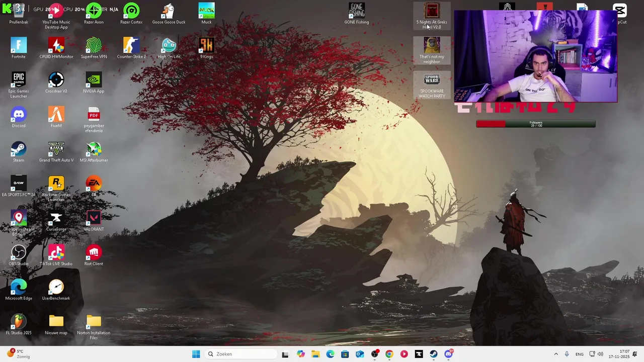This screenshot has width=644, height=362.
Task: Switch to OBS Studio in the taskbar
Action: pos(374,354)
